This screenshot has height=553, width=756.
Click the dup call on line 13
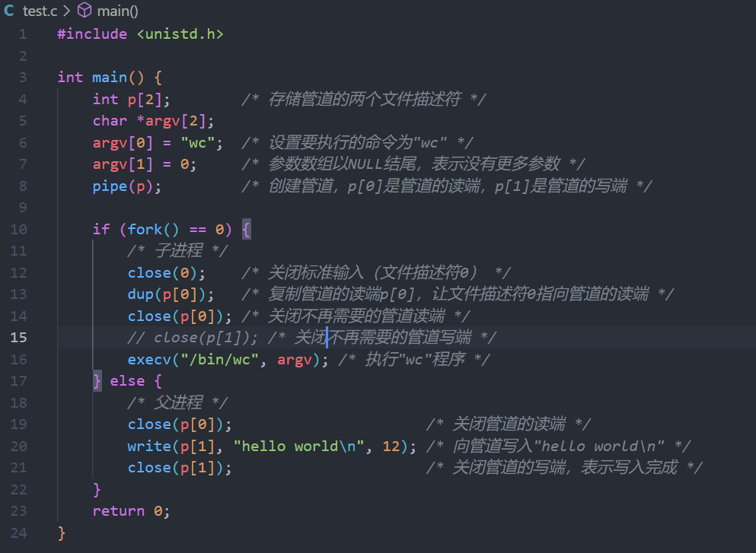coord(140,294)
